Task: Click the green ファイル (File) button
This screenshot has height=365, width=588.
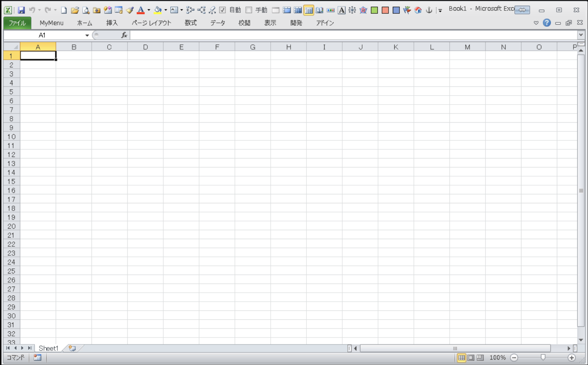Action: coord(17,23)
